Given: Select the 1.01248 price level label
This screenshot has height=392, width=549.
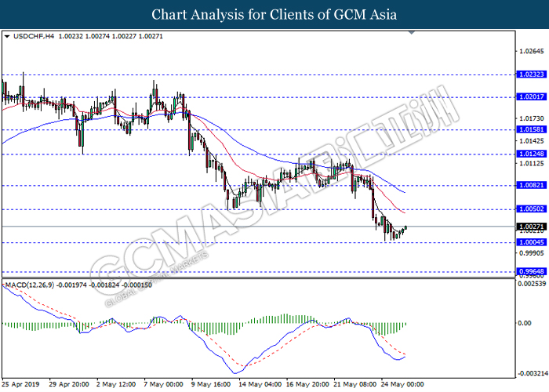Looking at the screenshot, I should click(532, 154).
